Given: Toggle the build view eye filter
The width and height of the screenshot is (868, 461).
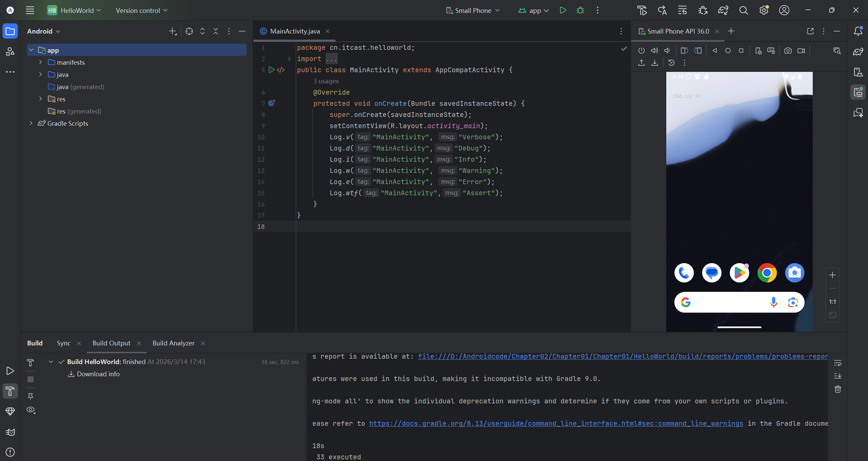Looking at the screenshot, I should [31, 410].
